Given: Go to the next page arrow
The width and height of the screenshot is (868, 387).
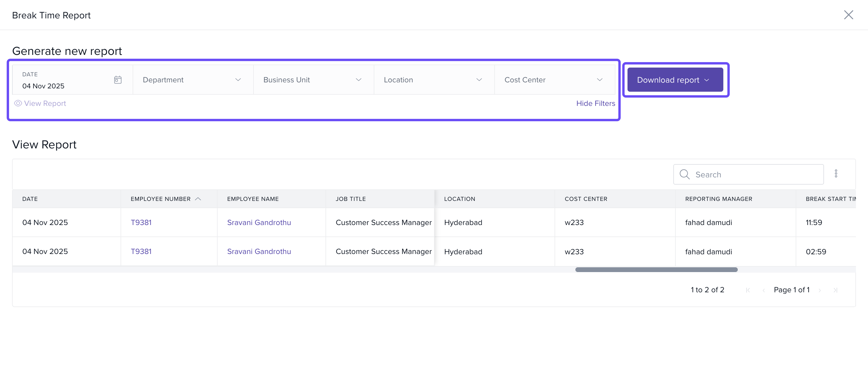Looking at the screenshot, I should click(820, 290).
